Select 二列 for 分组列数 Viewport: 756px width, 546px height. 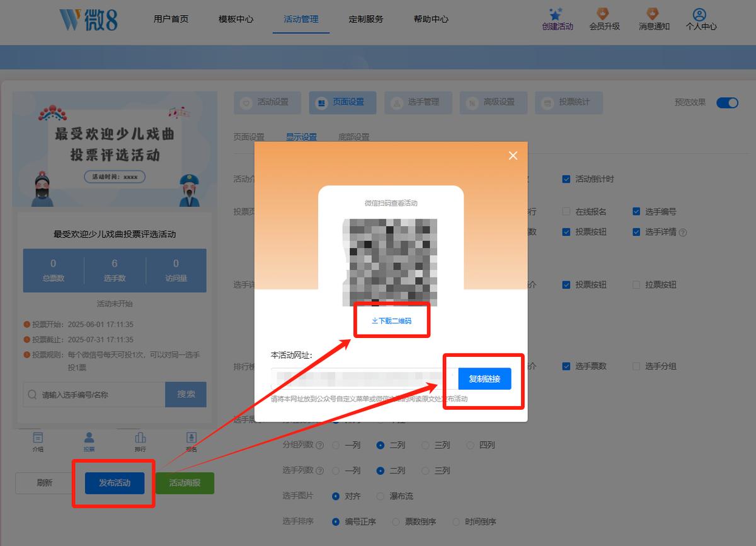[381, 445]
